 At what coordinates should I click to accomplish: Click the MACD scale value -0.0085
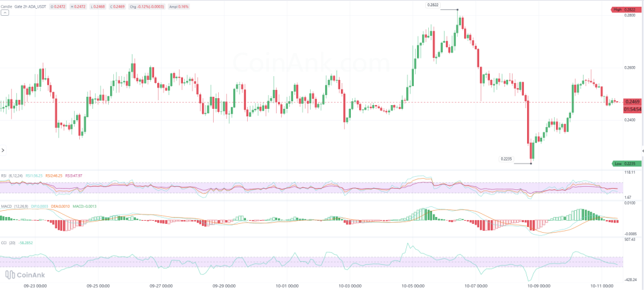coord(630,234)
